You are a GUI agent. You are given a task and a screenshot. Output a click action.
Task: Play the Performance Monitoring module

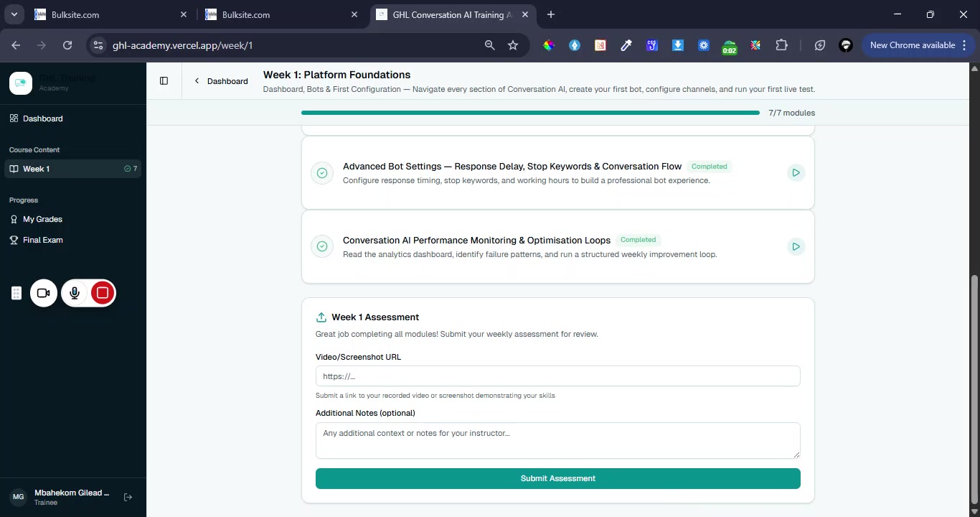click(796, 247)
